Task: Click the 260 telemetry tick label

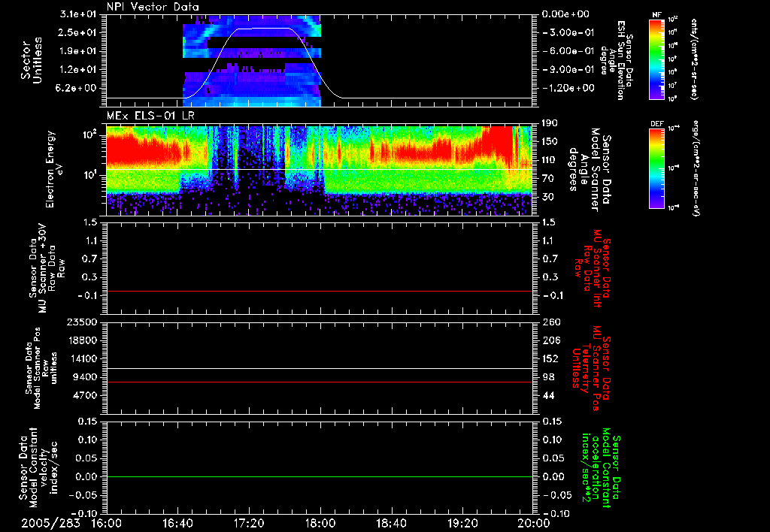Action: click(x=550, y=322)
